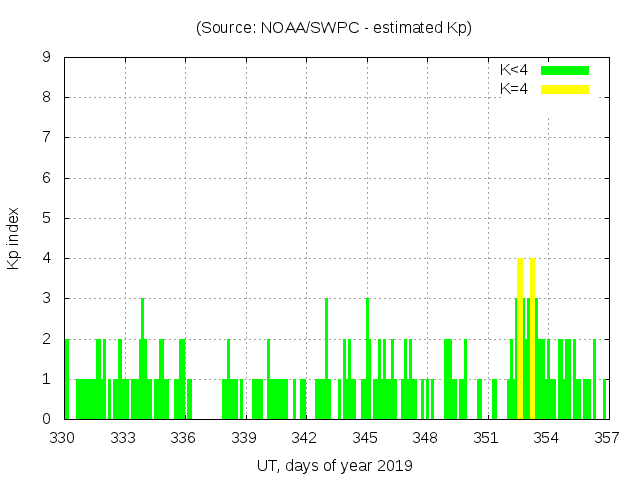Click the Kp=3 green bar at day 345
Viewport: 640px width, 480px height.
click(x=367, y=358)
